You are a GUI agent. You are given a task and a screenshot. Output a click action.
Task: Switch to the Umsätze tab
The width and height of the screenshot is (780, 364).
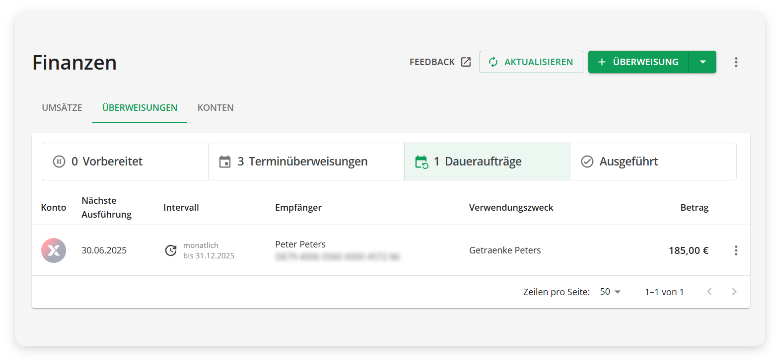click(62, 108)
